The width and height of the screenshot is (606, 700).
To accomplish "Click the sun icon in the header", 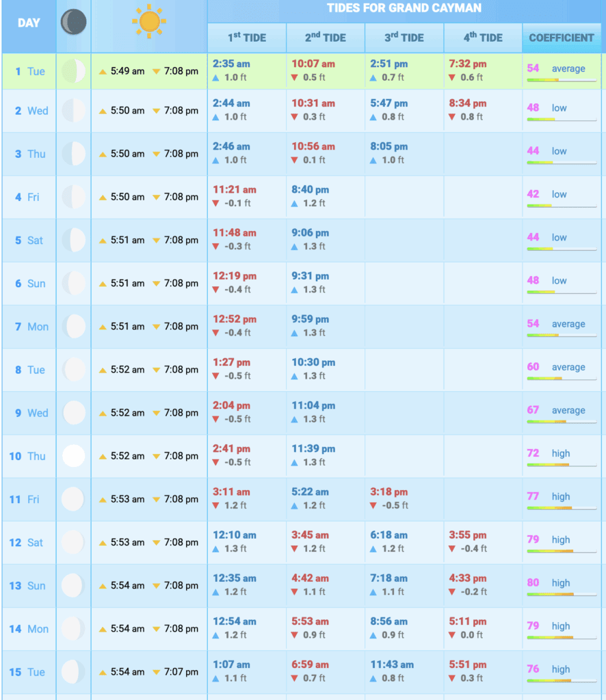I will tap(148, 22).
